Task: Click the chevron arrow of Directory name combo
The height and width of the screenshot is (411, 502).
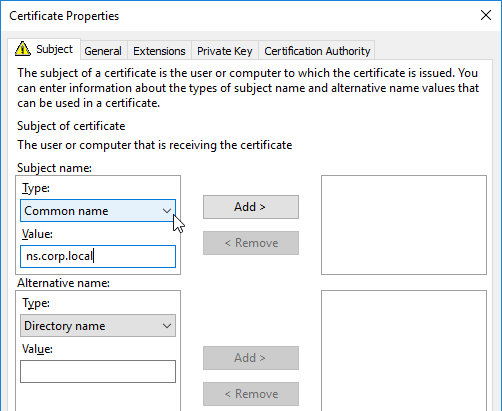Action: click(x=167, y=326)
